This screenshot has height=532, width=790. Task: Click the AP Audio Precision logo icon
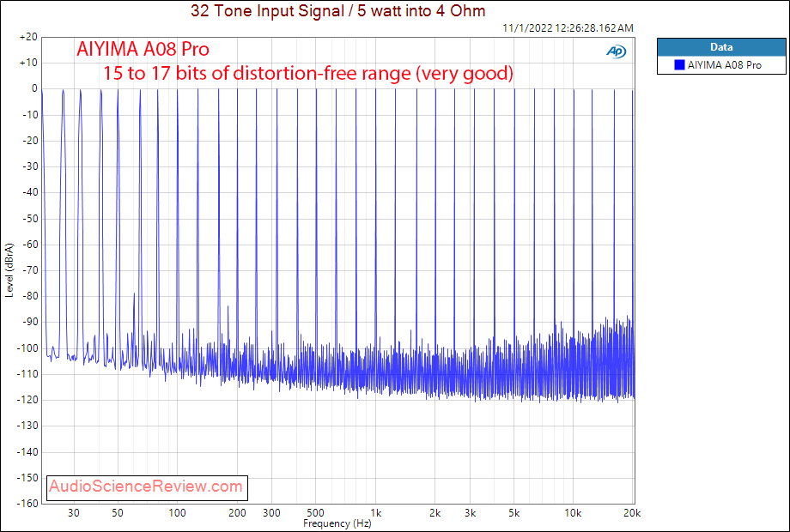pos(616,51)
